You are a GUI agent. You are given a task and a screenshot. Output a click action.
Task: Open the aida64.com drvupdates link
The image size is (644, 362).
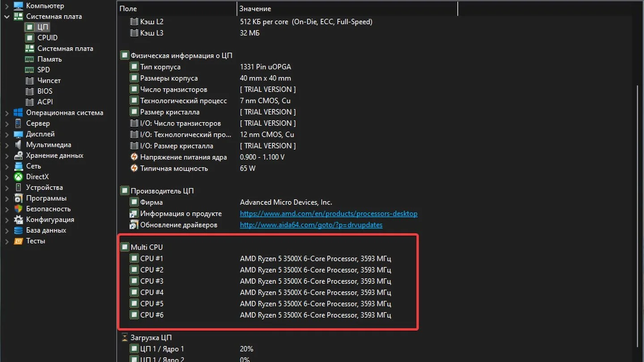coord(311,225)
